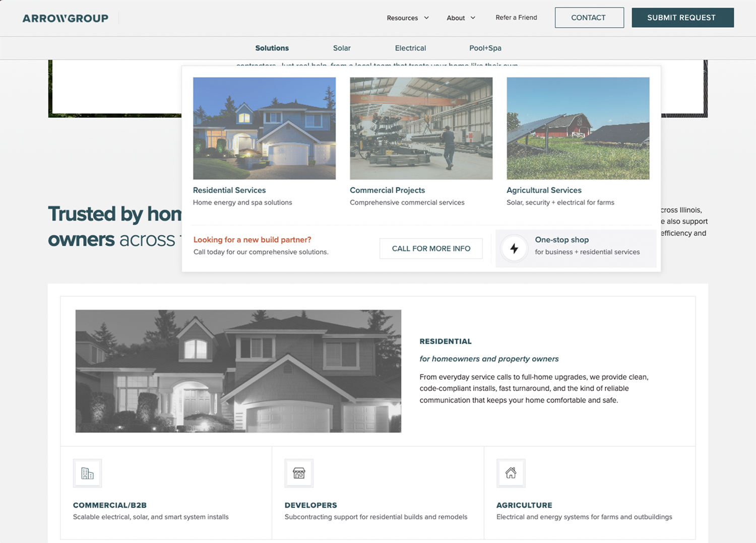Viewport: 756px width, 543px height.
Task: Select the Solutions tab
Action: pos(272,48)
